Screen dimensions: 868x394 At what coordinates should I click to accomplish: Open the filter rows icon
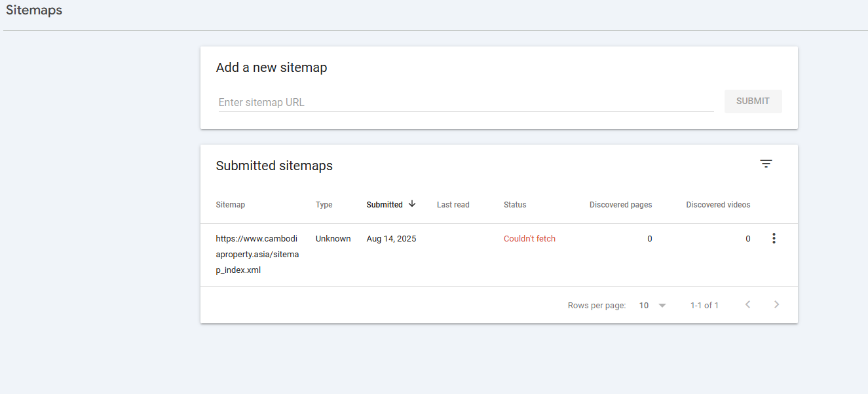pyautogui.click(x=766, y=164)
